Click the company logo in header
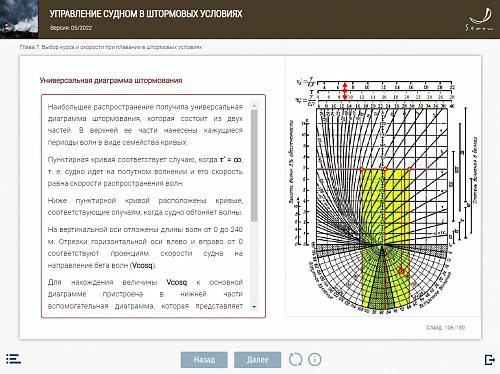 point(480,19)
